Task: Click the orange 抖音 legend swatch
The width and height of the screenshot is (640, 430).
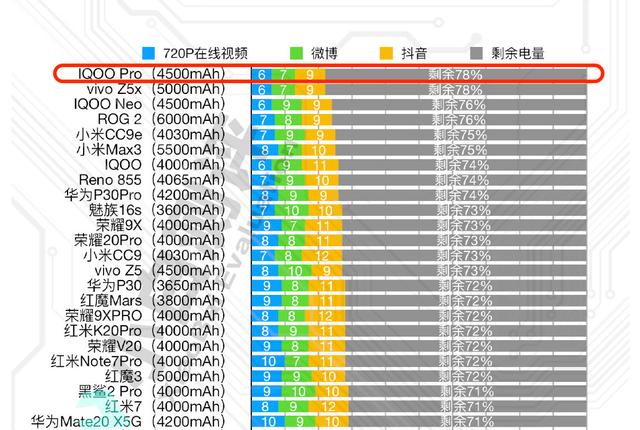Action: (386, 53)
